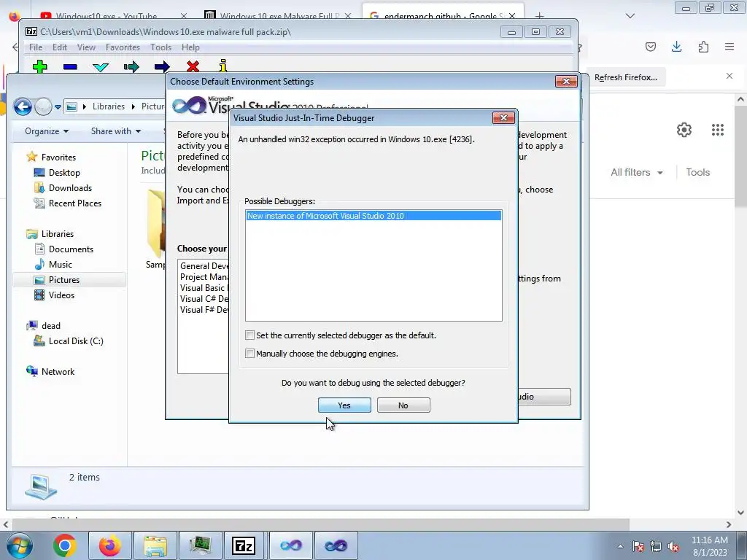Select Local Disk (C:) in sidebar
Image resolution: width=747 pixels, height=560 pixels.
[76, 341]
